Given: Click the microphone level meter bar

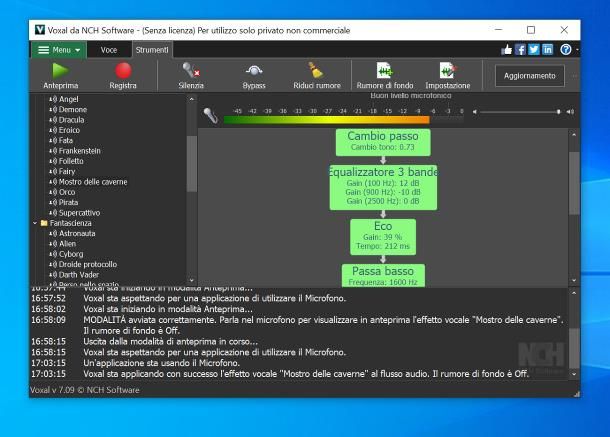Looking at the screenshot, I should click(x=344, y=120).
